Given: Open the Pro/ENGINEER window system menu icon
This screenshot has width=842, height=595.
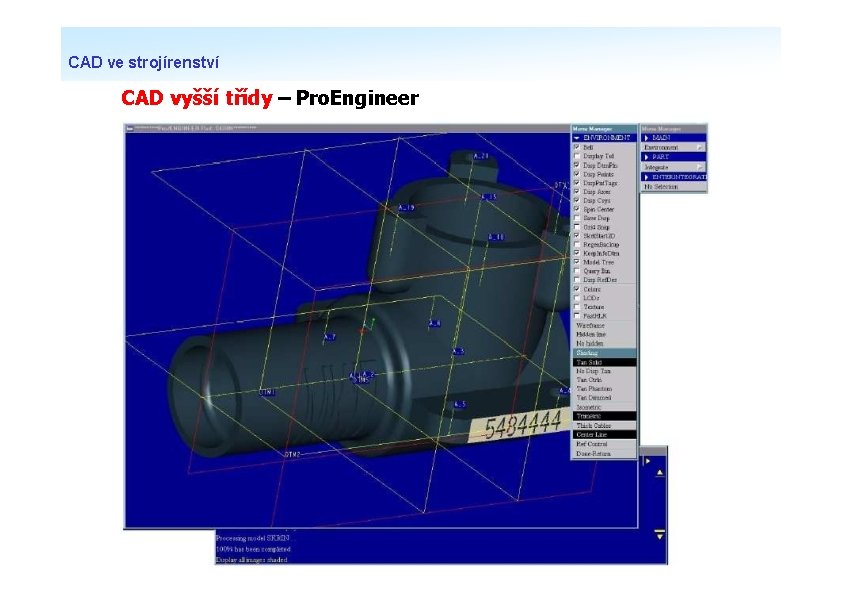Looking at the screenshot, I should pyautogui.click(x=129, y=128).
